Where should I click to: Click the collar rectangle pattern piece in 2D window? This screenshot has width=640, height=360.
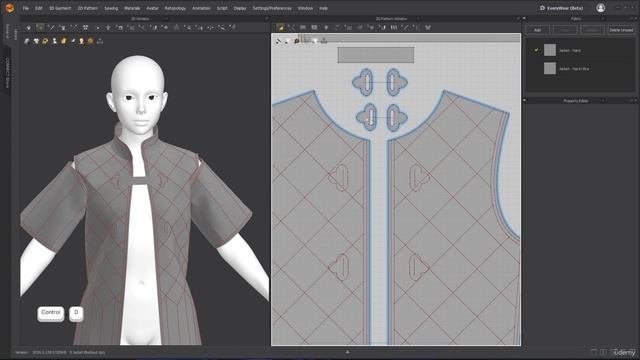coord(376,55)
